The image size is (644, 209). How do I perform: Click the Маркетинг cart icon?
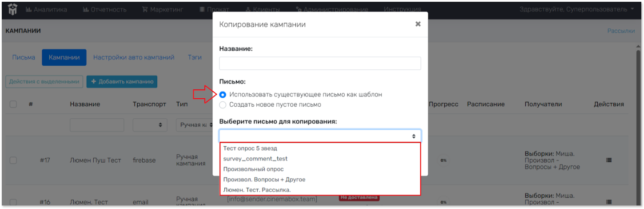(145, 9)
